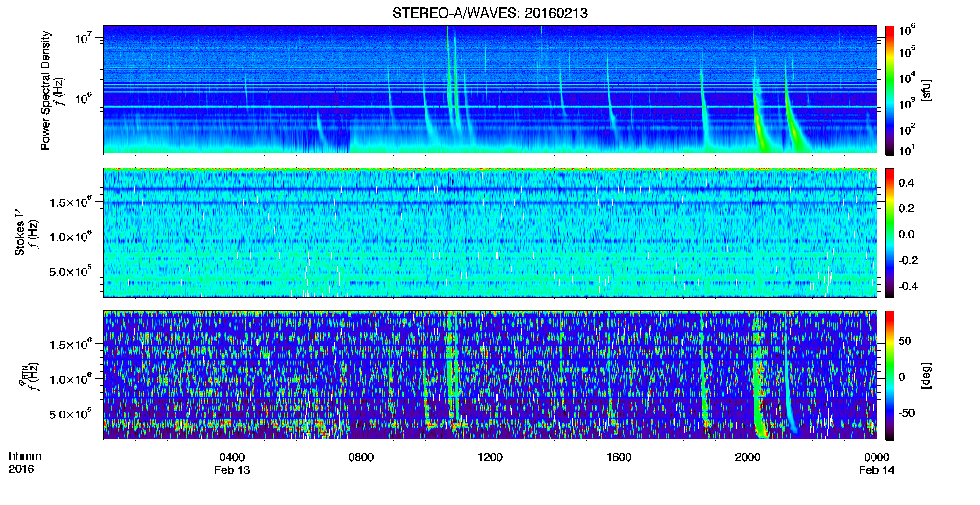Select 1.0×10^6 tick in Stokes V panel

(71, 237)
